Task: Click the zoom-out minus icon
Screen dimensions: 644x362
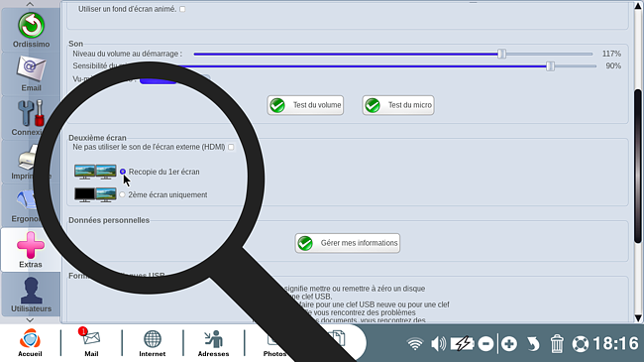Action: 485,343
